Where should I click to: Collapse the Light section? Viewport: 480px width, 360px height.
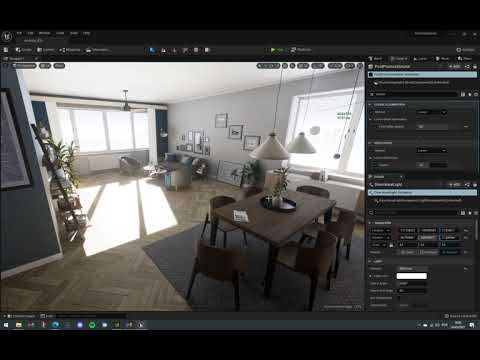(x=370, y=261)
